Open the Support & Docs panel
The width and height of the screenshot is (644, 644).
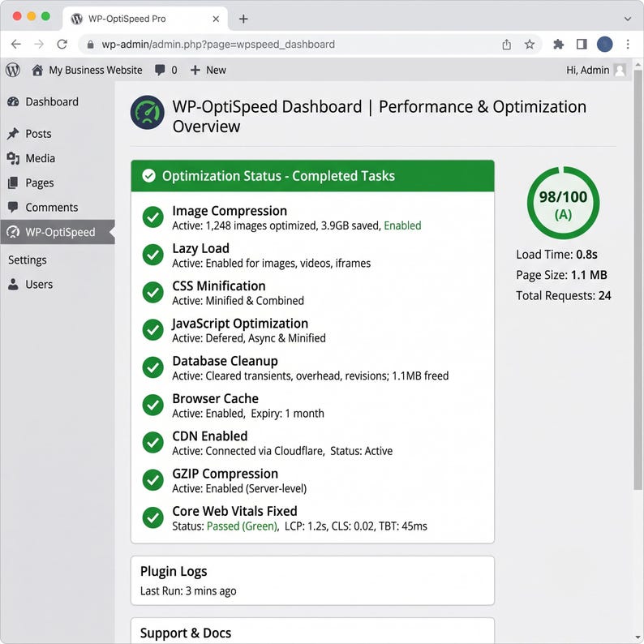[x=312, y=630]
